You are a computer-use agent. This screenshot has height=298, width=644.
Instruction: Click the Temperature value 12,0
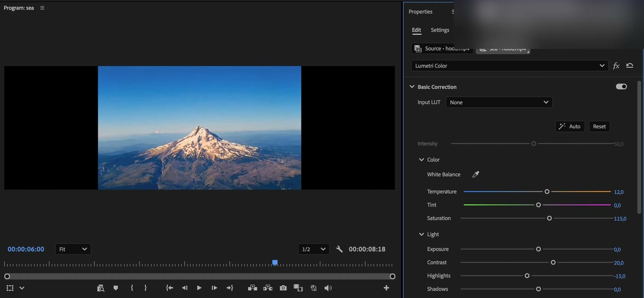619,192
